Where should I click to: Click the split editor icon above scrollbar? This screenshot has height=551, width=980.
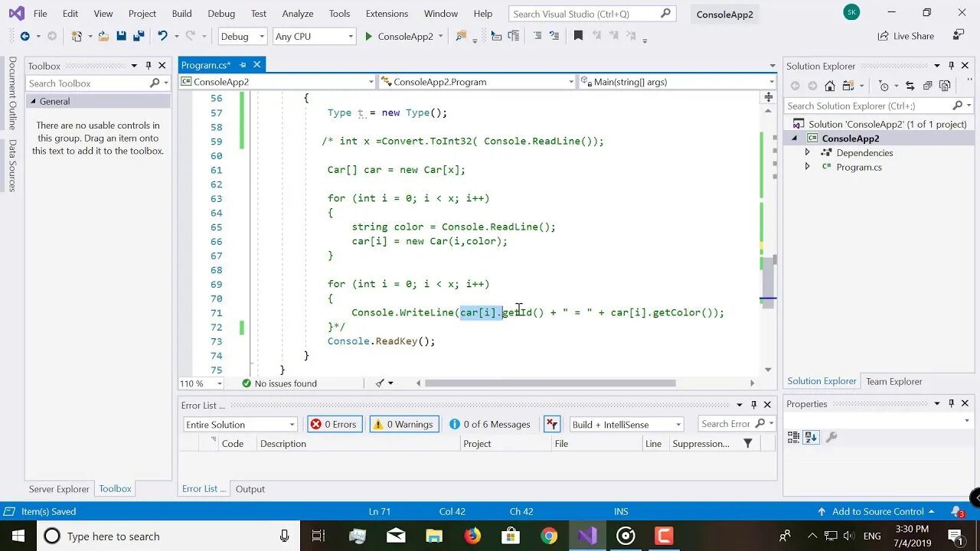768,97
